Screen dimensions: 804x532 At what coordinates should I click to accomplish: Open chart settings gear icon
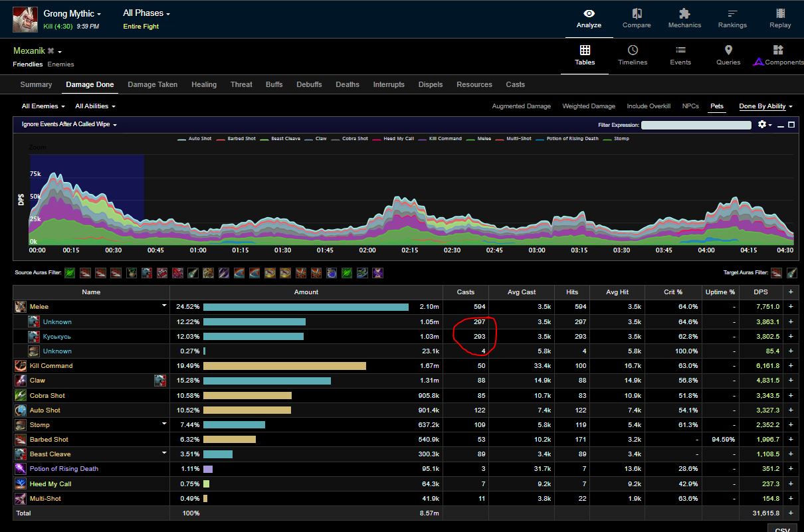762,125
